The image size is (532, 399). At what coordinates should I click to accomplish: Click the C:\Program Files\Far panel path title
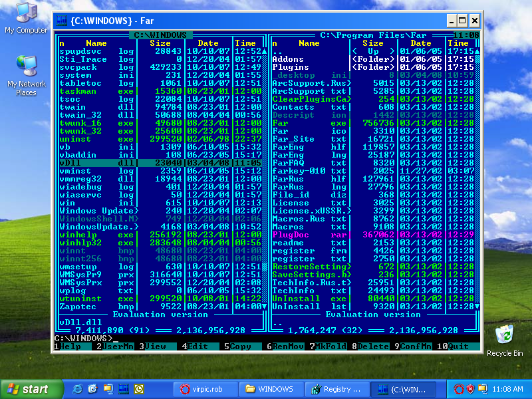(373, 35)
